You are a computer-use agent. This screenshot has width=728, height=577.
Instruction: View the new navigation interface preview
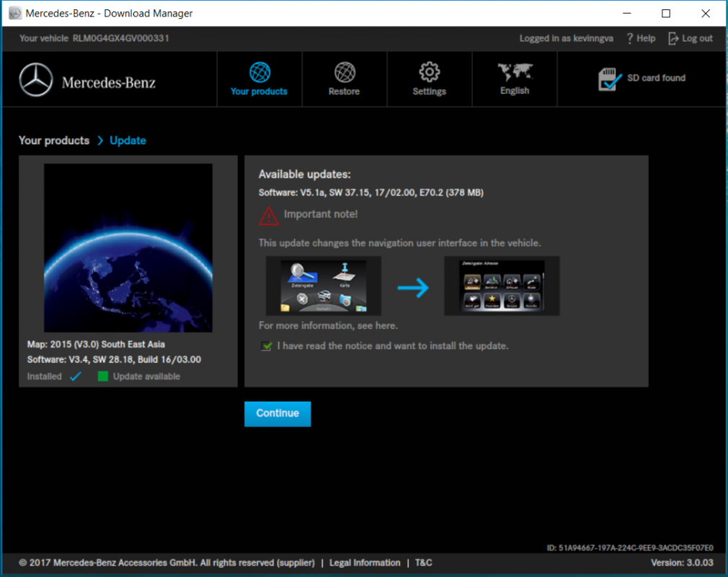(502, 286)
